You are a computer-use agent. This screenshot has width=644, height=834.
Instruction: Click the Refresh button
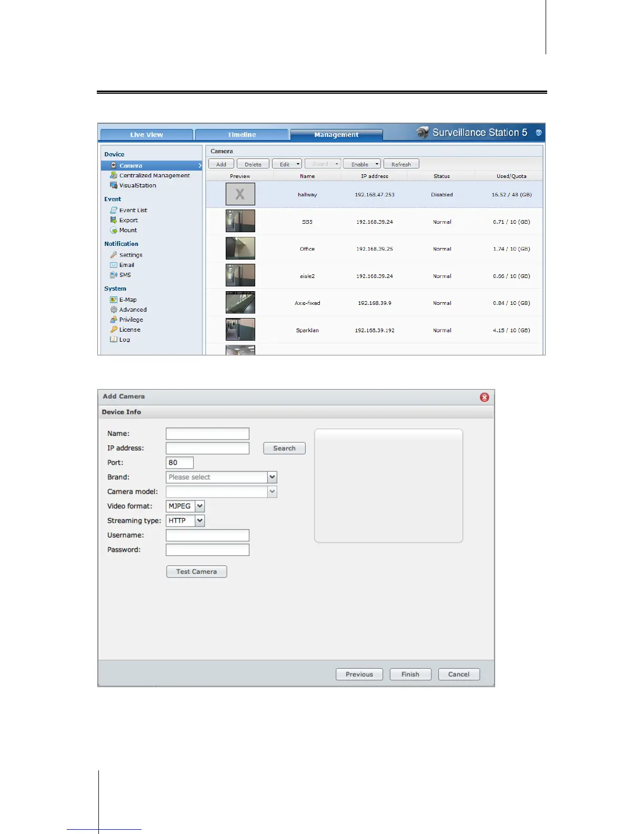tap(401, 164)
